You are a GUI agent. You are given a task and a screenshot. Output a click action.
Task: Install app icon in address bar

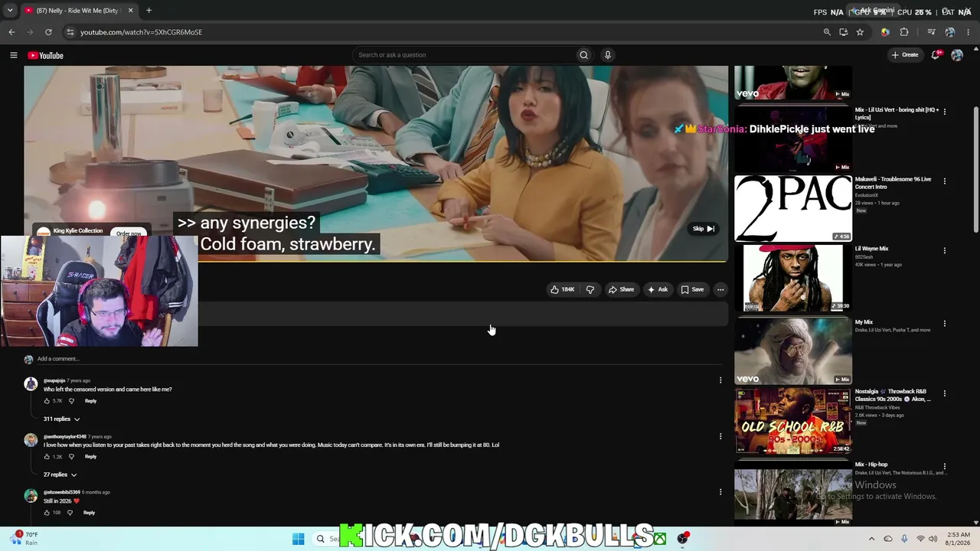click(x=843, y=32)
